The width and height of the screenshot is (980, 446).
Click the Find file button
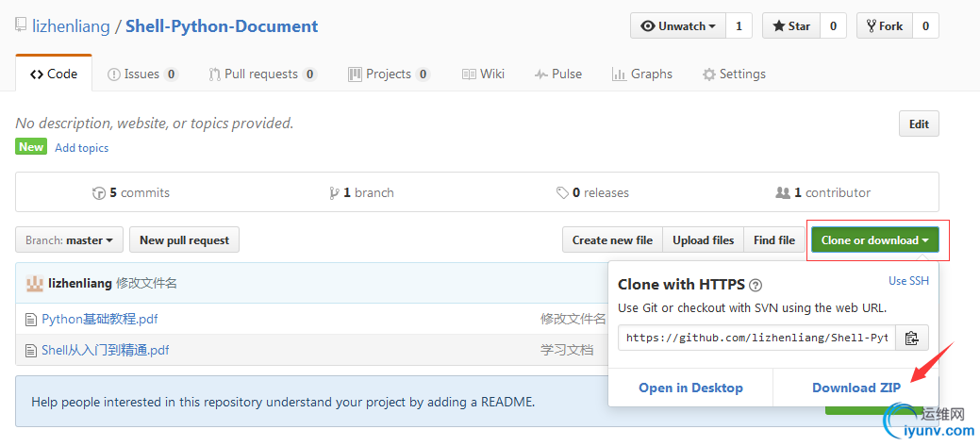774,240
